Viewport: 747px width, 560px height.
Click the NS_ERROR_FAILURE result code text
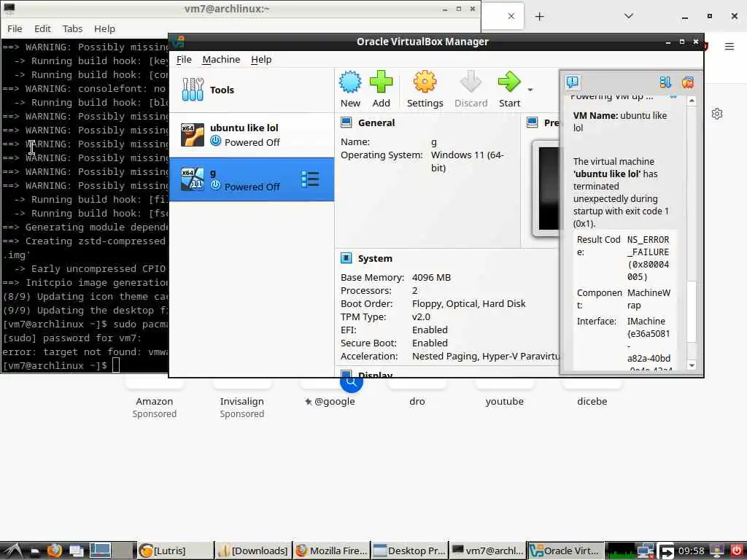(648, 258)
